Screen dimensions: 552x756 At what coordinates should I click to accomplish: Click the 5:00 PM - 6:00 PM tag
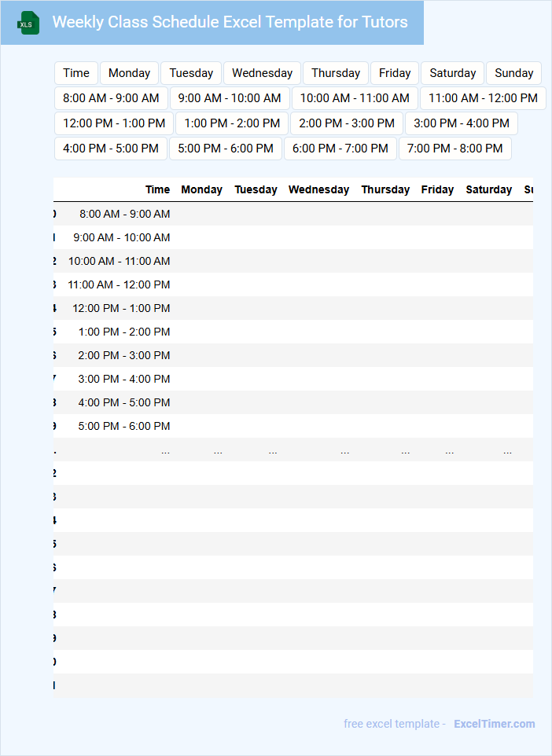point(226,149)
